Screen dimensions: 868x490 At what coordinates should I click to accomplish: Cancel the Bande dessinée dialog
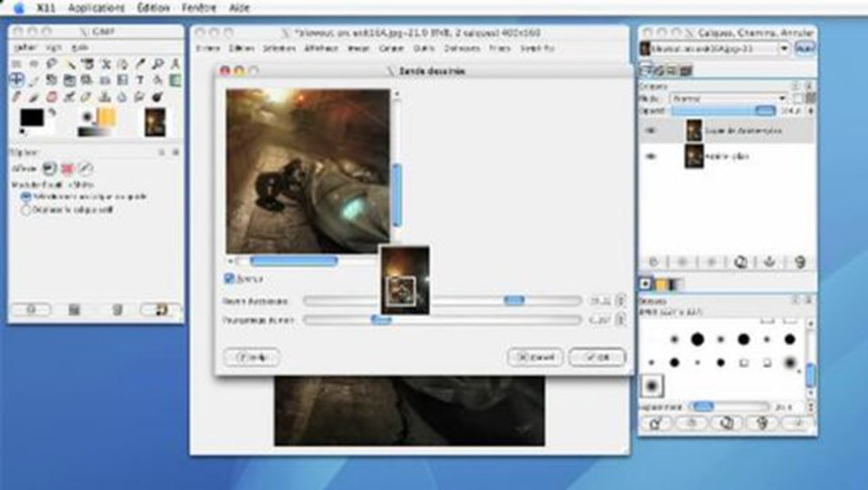point(536,358)
